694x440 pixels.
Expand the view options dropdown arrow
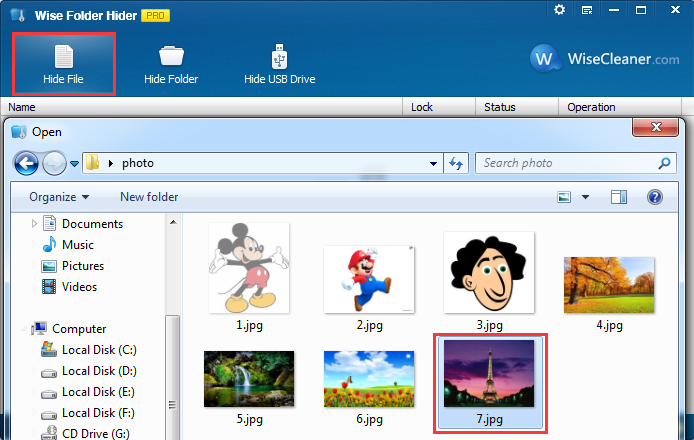click(x=585, y=197)
